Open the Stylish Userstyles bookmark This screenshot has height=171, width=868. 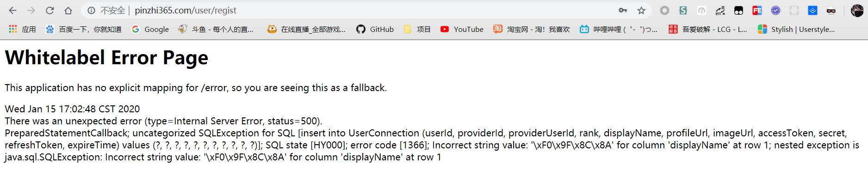pyautogui.click(x=796, y=29)
